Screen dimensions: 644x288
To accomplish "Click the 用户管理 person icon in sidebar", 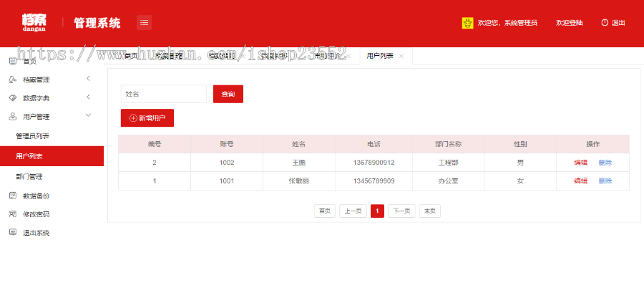I will coord(12,117).
